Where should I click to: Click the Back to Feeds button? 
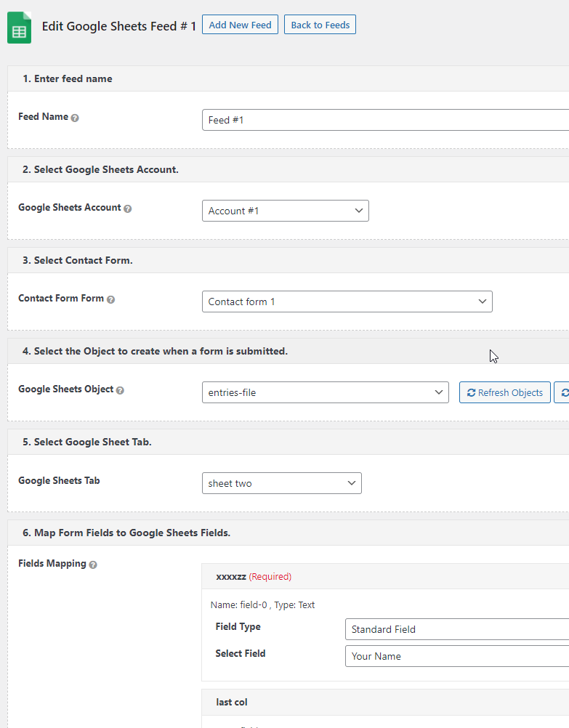tap(320, 25)
